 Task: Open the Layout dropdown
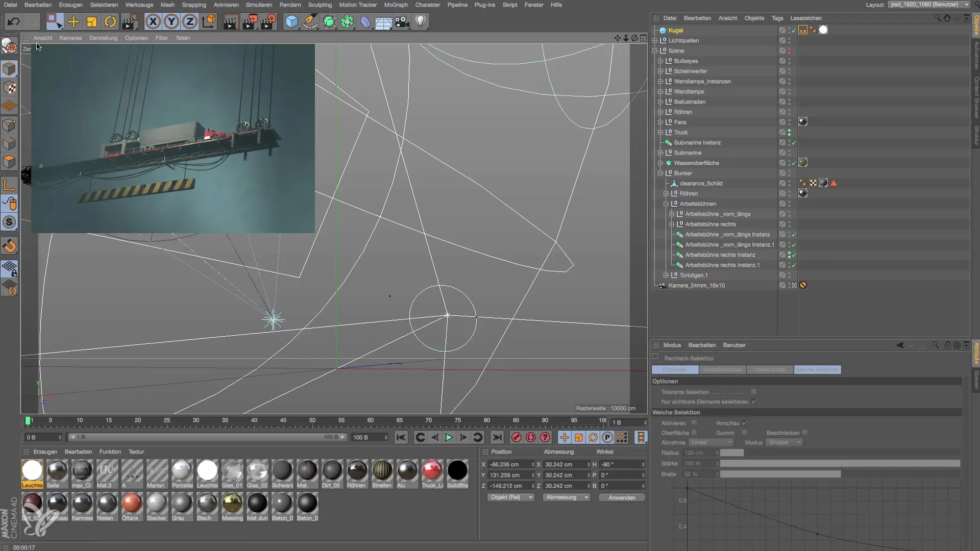929,5
